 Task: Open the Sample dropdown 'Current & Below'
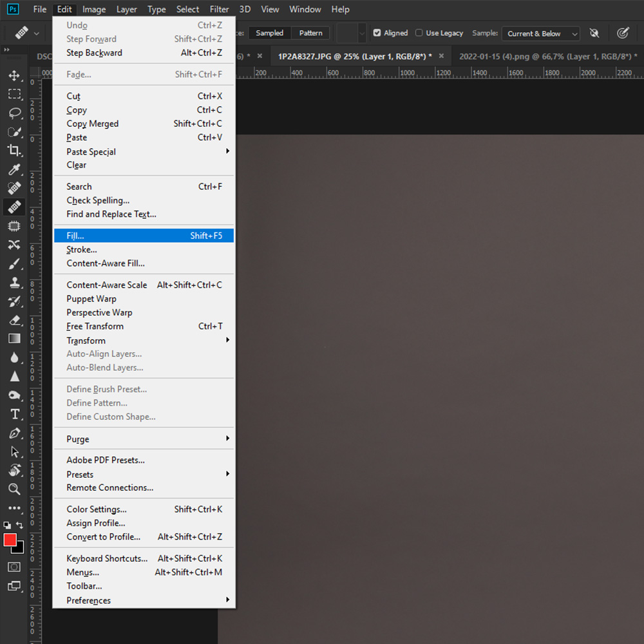pyautogui.click(x=540, y=33)
